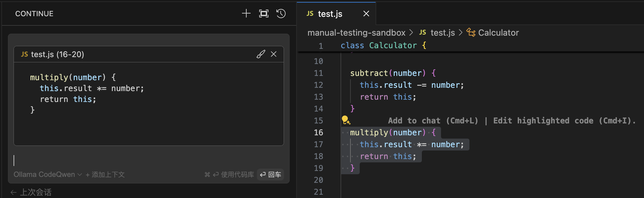Click the paintbrush icon on code snippet
The height and width of the screenshot is (198, 644).
[261, 54]
